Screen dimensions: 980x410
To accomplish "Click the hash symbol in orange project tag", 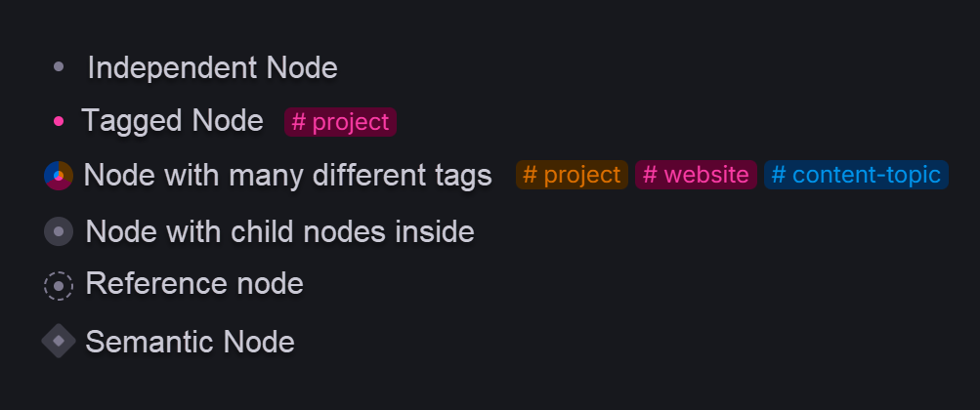I will point(530,175).
